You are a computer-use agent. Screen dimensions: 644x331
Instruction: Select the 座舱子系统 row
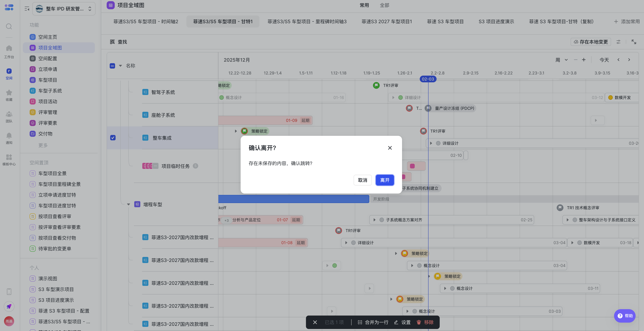[163, 115]
